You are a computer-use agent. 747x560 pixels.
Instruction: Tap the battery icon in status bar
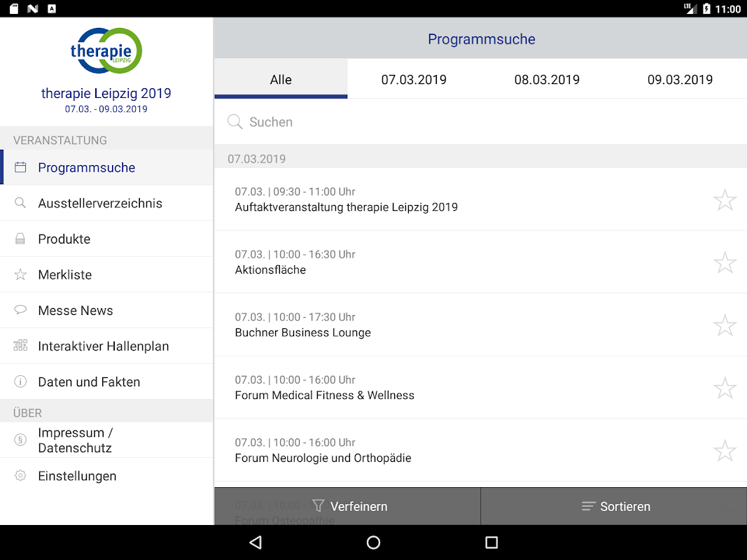(707, 8)
